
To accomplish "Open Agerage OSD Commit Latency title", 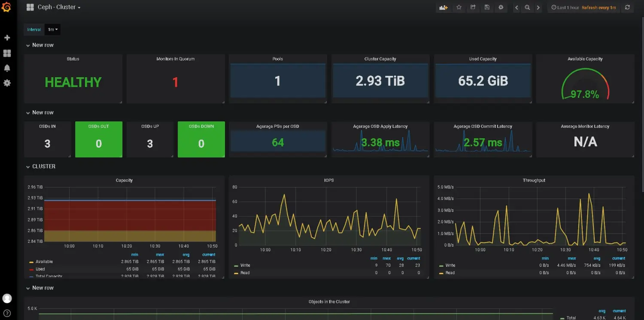I will pos(483,127).
